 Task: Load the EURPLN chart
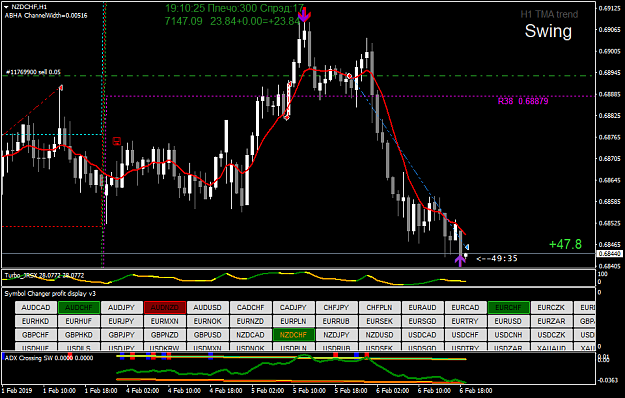[x=293, y=321]
